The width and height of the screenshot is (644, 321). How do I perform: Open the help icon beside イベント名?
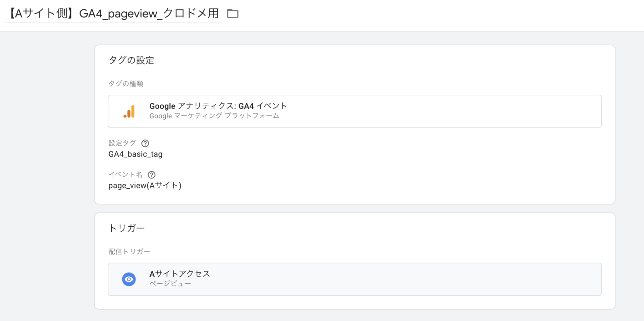pyautogui.click(x=152, y=175)
